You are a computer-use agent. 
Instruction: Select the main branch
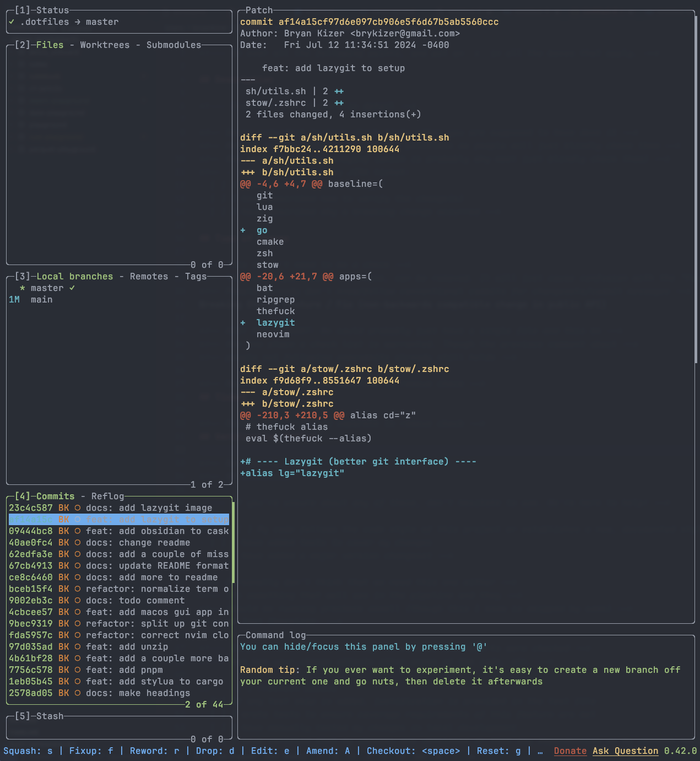[42, 300]
